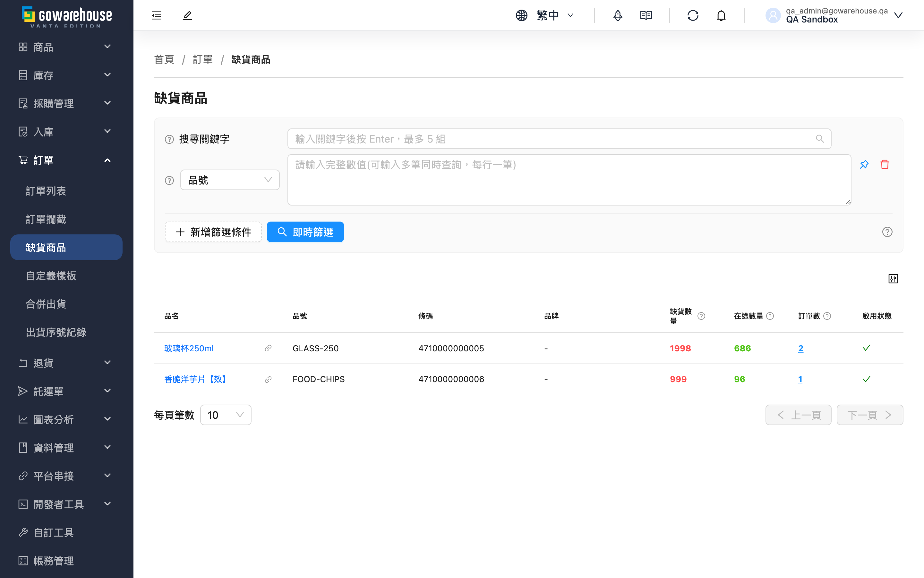Screen dimensions: 924x578
Task: Collapse the 訂單 sidebar menu
Action: coord(67,160)
